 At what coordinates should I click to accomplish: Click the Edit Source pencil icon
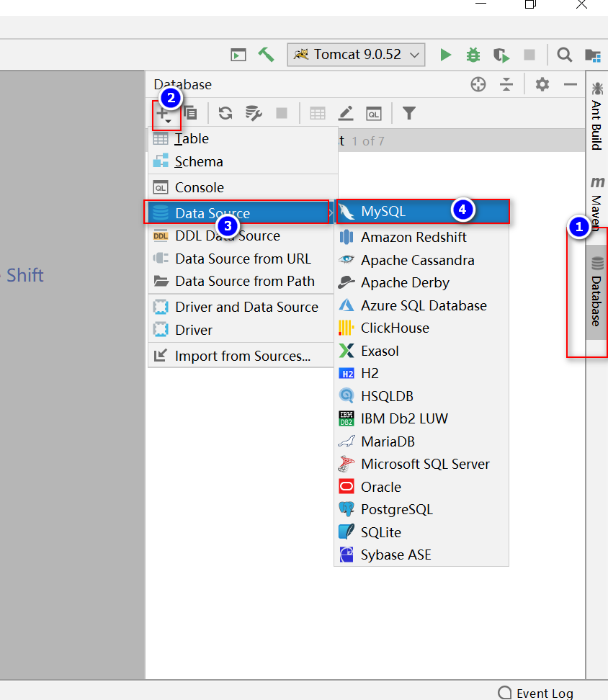346,113
